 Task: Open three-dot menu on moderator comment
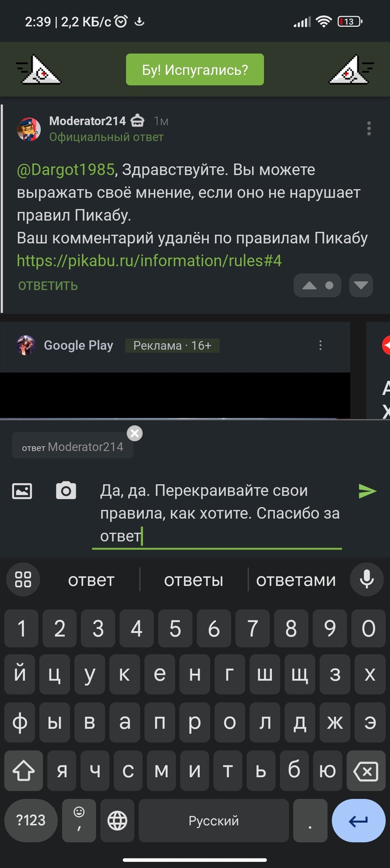(369, 128)
